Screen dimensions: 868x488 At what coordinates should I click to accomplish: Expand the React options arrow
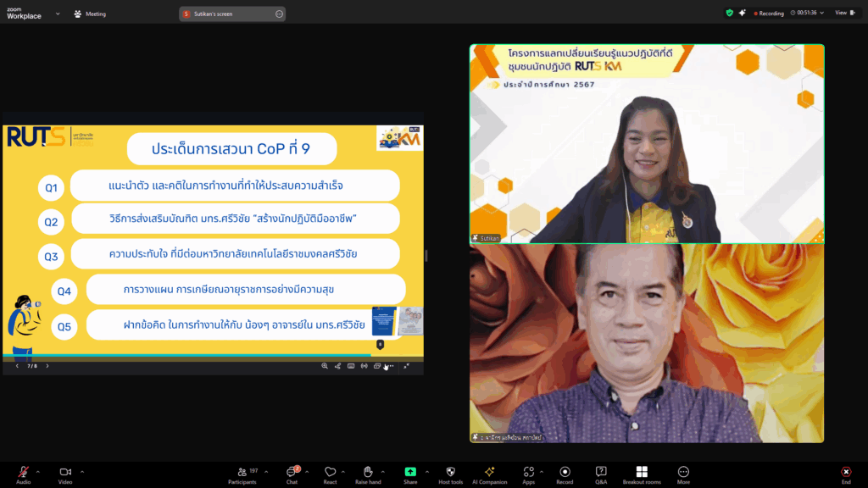click(343, 472)
